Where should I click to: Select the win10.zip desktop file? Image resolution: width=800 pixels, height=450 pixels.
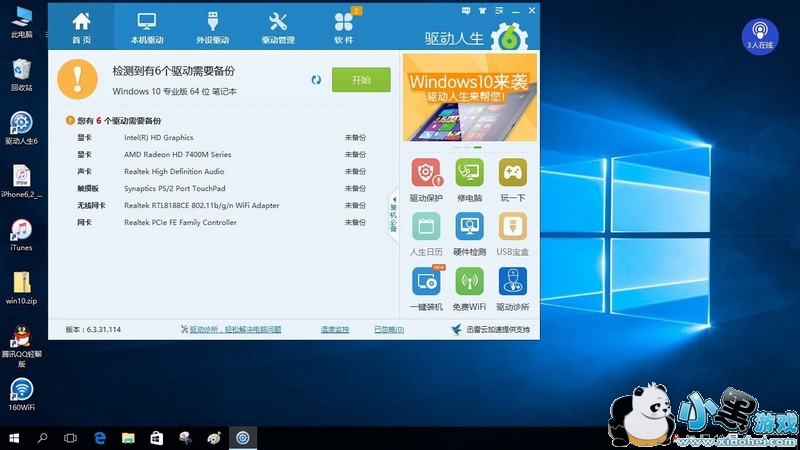click(21, 288)
